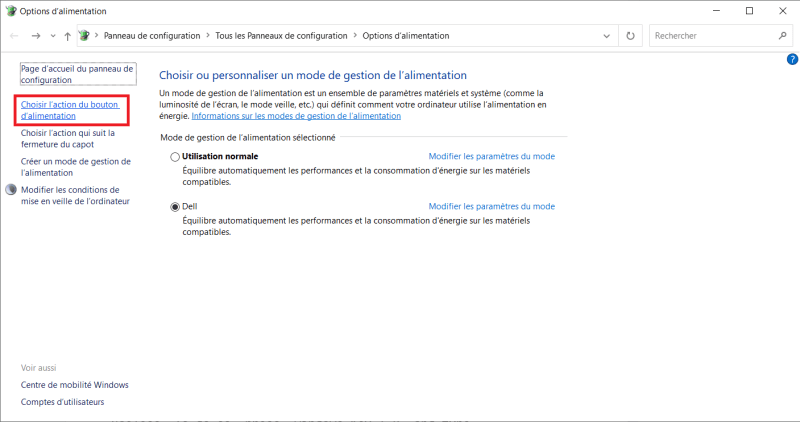Viewport: 800px width, 422px height.
Task: Go up one level with the Up arrow
Action: (67, 36)
